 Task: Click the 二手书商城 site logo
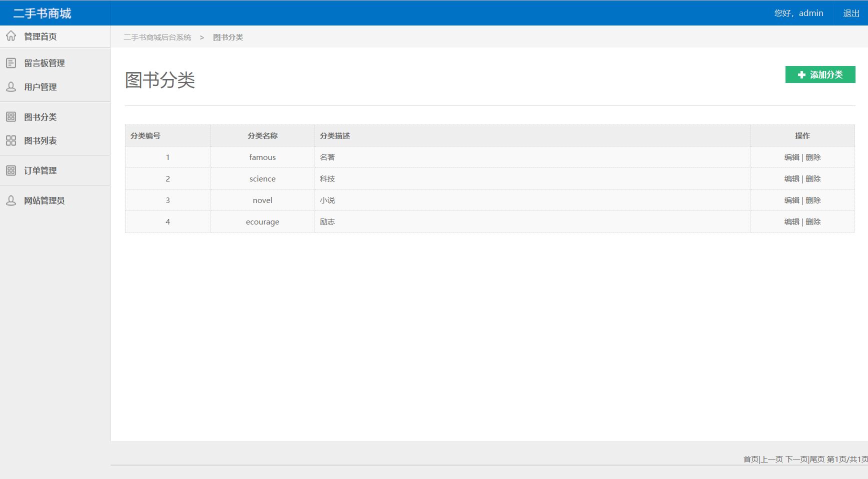(x=42, y=13)
